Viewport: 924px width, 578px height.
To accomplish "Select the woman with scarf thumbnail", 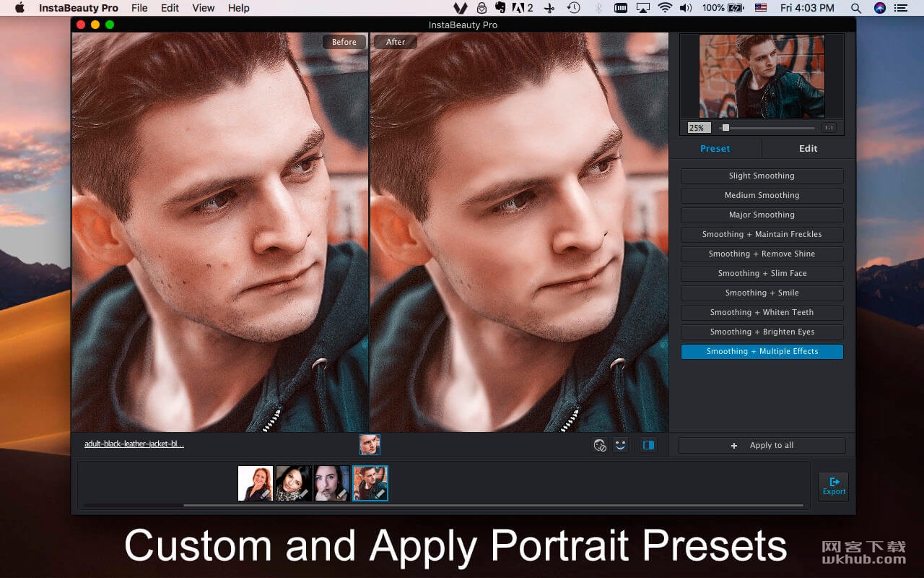I will 294,483.
